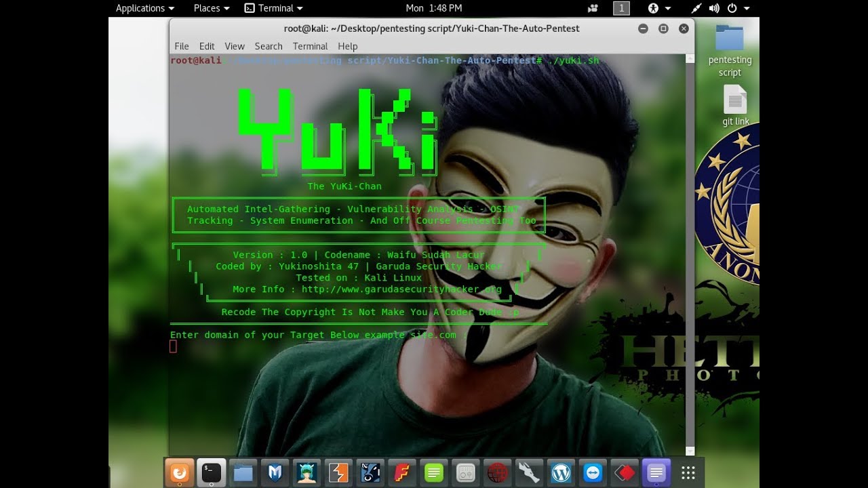
Task: Click the scrollbar down arrow in terminal
Action: 690,451
